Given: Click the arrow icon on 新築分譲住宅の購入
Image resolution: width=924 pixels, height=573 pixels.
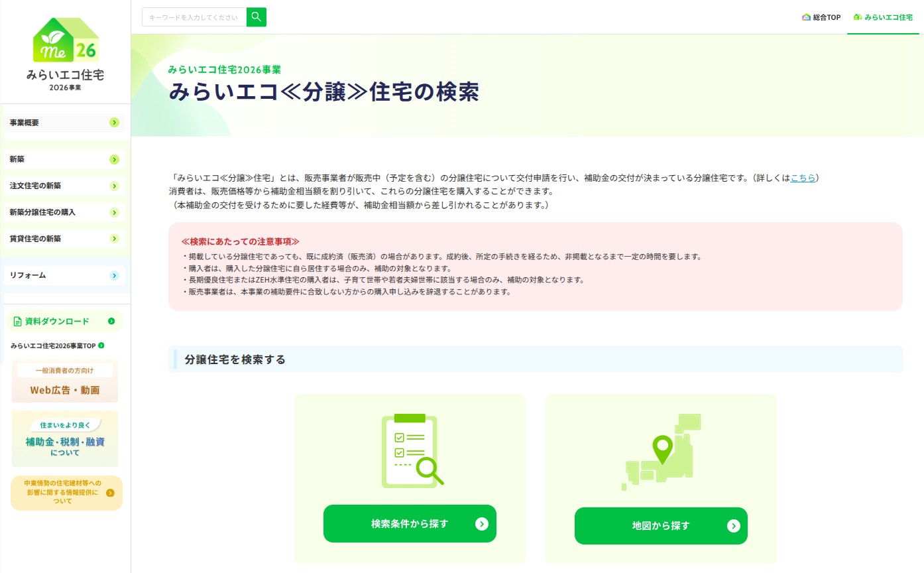Looking at the screenshot, I should pos(114,212).
